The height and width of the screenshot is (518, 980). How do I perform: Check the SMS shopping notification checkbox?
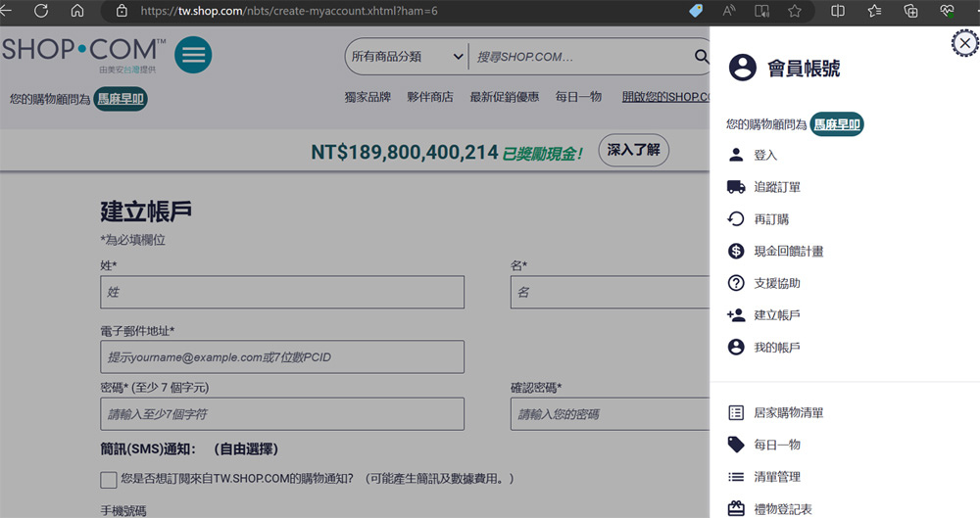(108, 479)
